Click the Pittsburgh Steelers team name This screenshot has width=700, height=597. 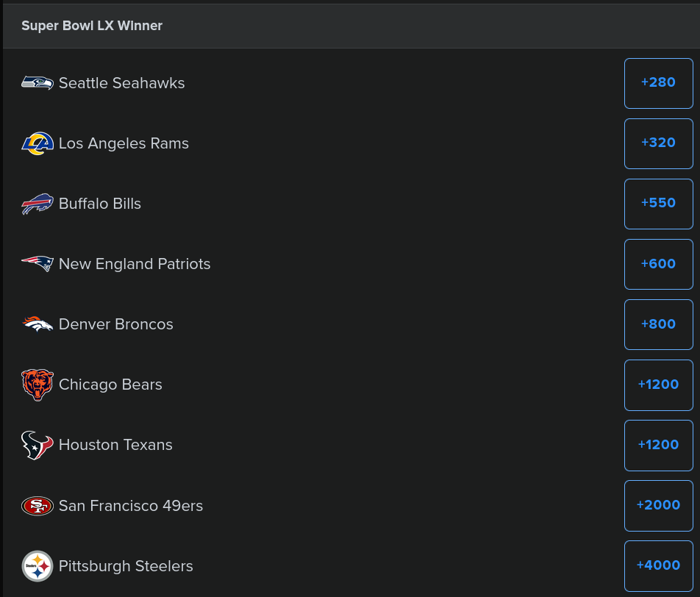coord(126,565)
